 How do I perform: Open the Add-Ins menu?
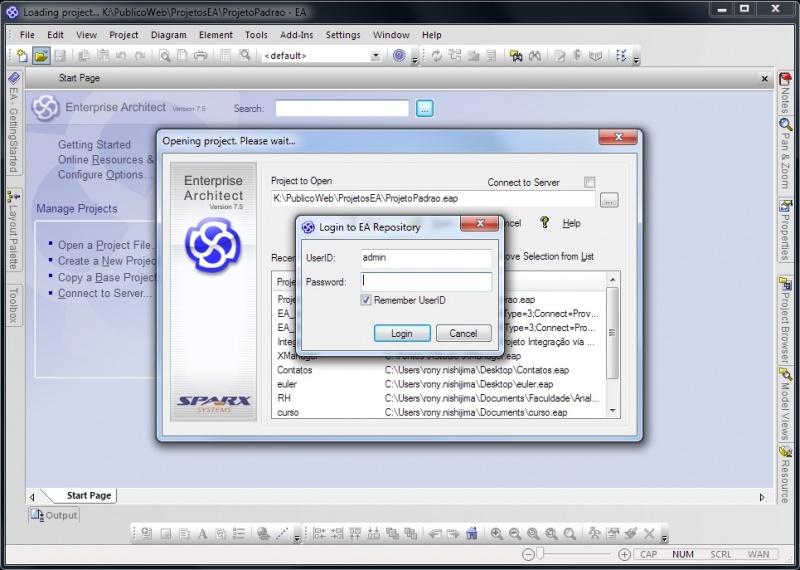[x=296, y=35]
